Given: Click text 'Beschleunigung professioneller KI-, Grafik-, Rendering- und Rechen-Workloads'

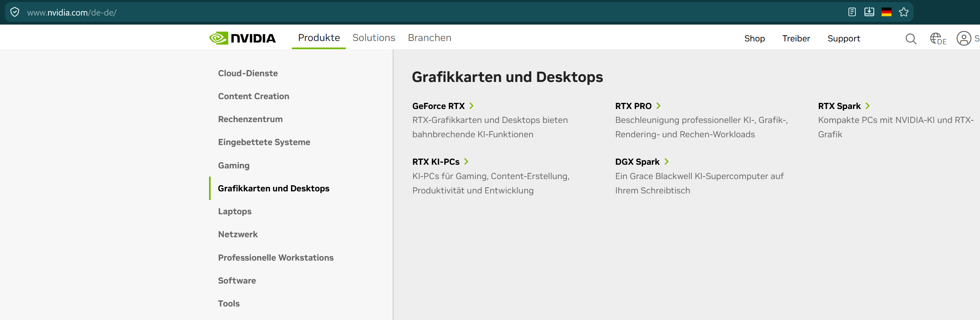Looking at the screenshot, I should [702, 127].
